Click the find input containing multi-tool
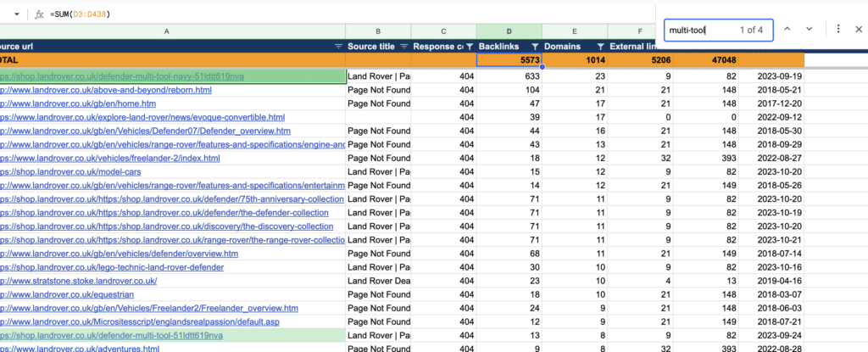The height and width of the screenshot is (352, 868). 719,30
